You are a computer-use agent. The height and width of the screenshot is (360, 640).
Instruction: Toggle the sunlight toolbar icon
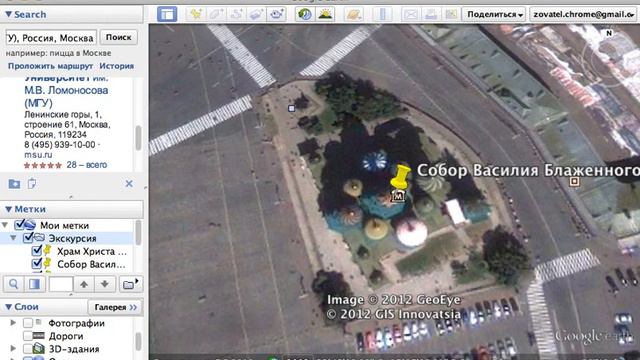click(325, 14)
